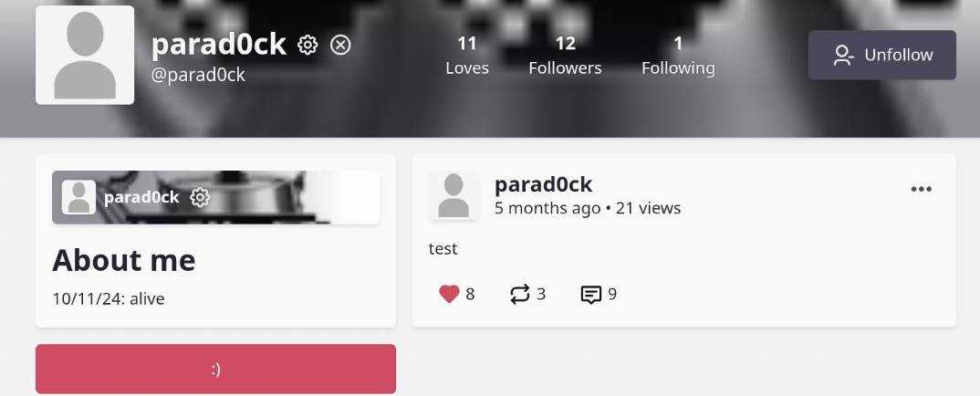View the 12 Followers list
This screenshot has width=980, height=396.
pyautogui.click(x=565, y=56)
